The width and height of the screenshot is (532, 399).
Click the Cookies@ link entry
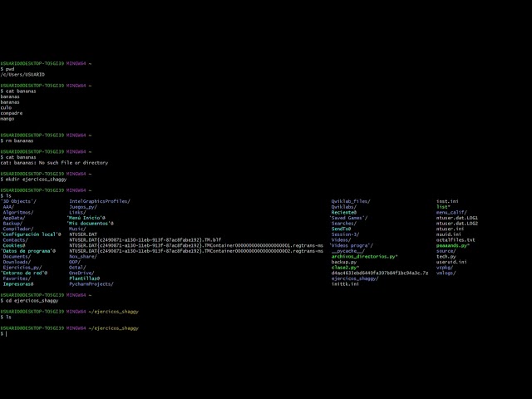14,245
